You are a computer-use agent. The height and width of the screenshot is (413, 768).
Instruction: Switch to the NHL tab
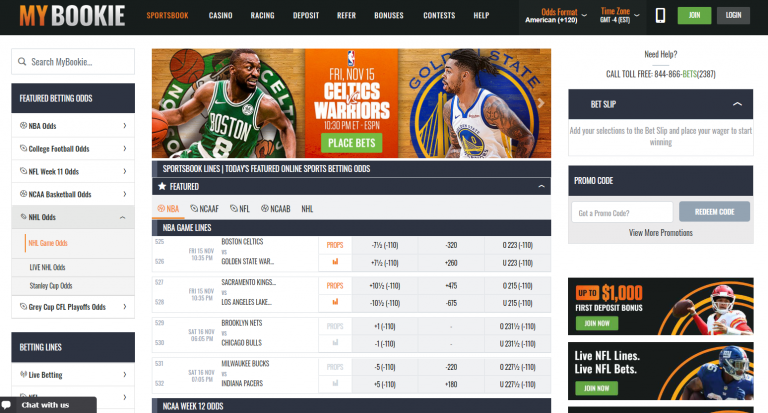point(307,209)
